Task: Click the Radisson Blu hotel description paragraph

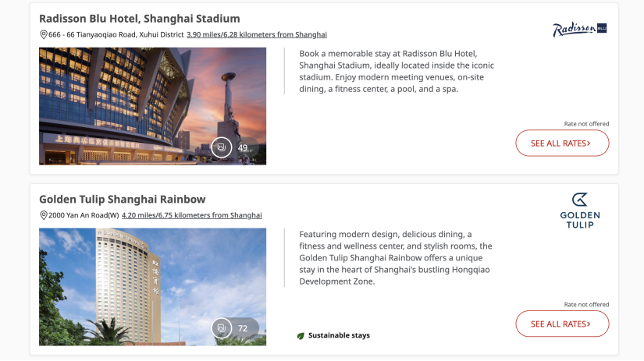Action: [x=397, y=71]
